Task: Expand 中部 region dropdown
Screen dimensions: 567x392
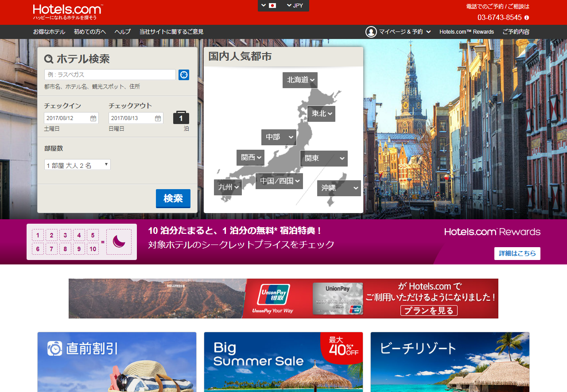Action: coord(279,137)
